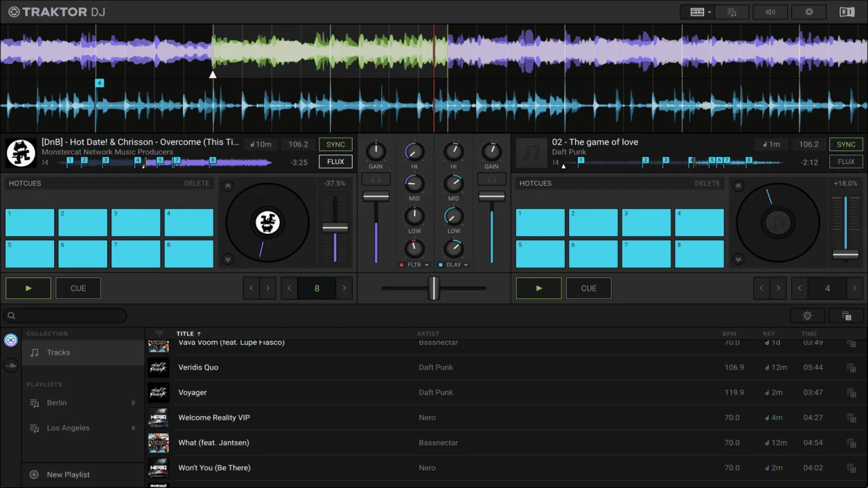Viewport: 868px width, 488px height.
Task: Click right deck beatjump back arrow
Action: click(762, 288)
